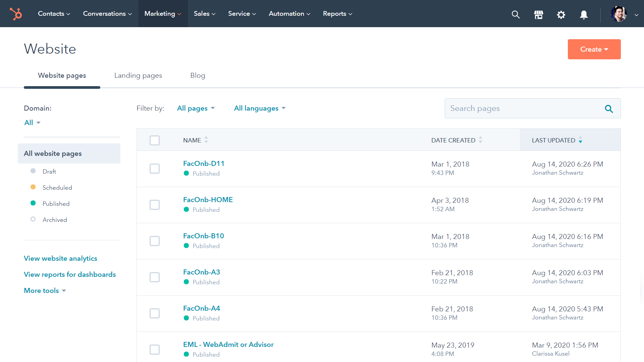The image size is (644, 362).
Task: Click the green Published dot under FacOnb-D11
Action: (x=186, y=173)
